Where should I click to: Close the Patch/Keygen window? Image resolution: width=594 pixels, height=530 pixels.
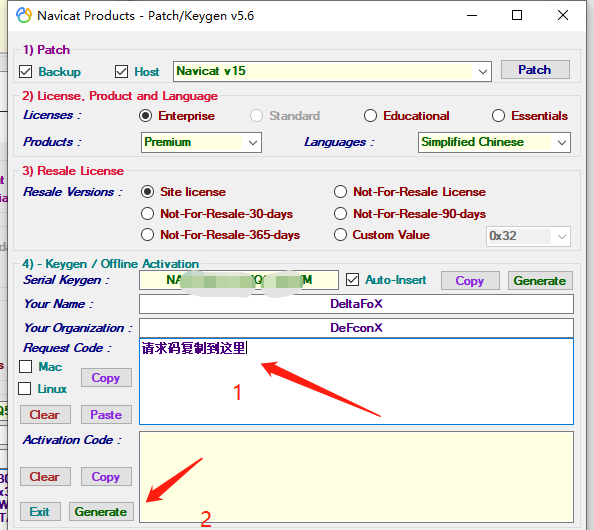tap(563, 16)
